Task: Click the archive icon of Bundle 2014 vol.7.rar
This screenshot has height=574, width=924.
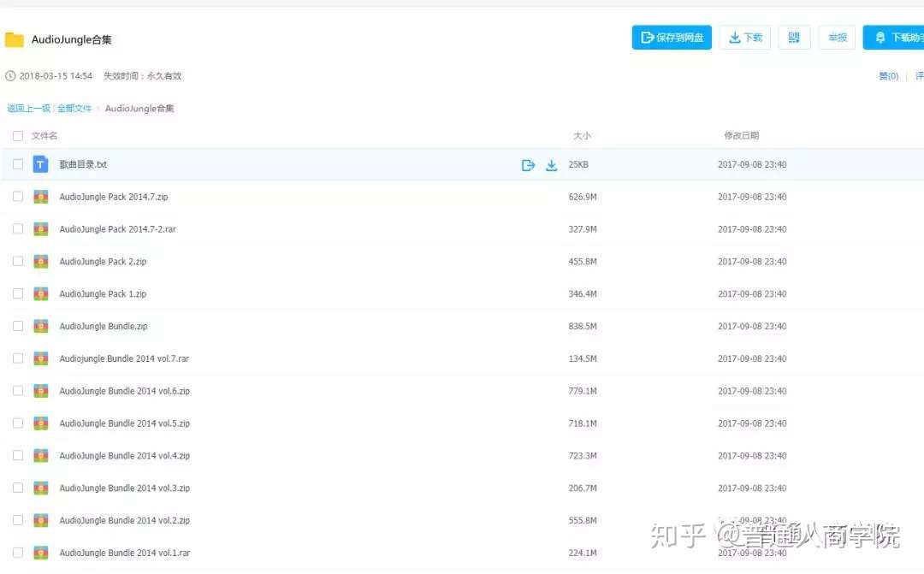Action: (x=41, y=359)
